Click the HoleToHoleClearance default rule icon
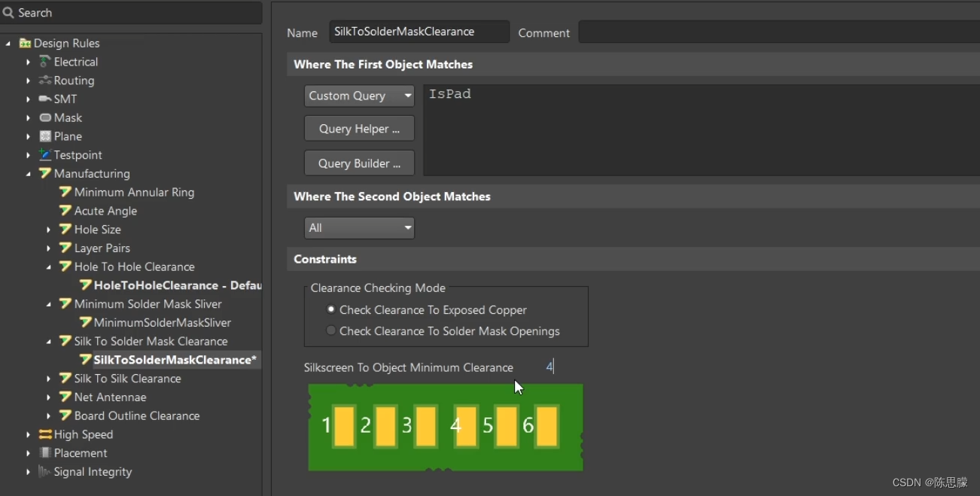The image size is (980, 496). click(x=85, y=285)
